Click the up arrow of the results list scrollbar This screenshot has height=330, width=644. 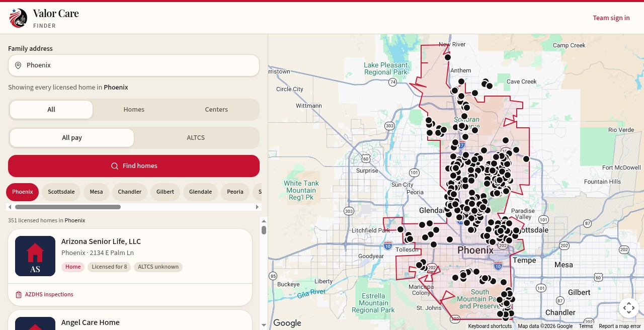point(264,220)
